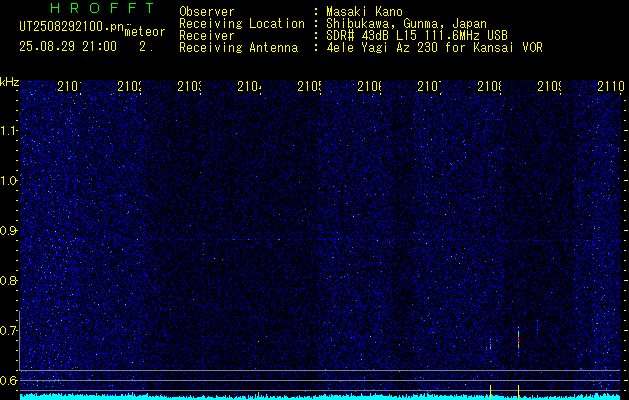This screenshot has width=629, height=400.
Task: Click the 2101 time axis label
Action: (x=69, y=86)
